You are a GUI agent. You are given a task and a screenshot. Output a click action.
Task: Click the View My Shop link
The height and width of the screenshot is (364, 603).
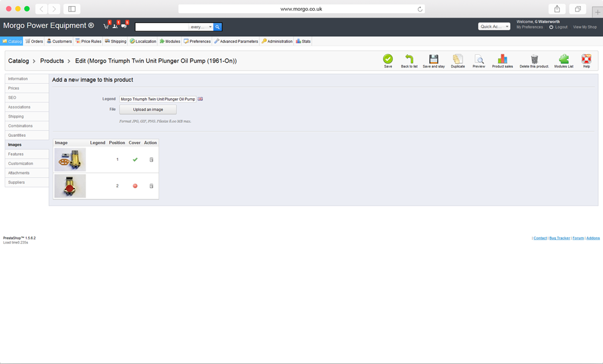[x=585, y=27]
